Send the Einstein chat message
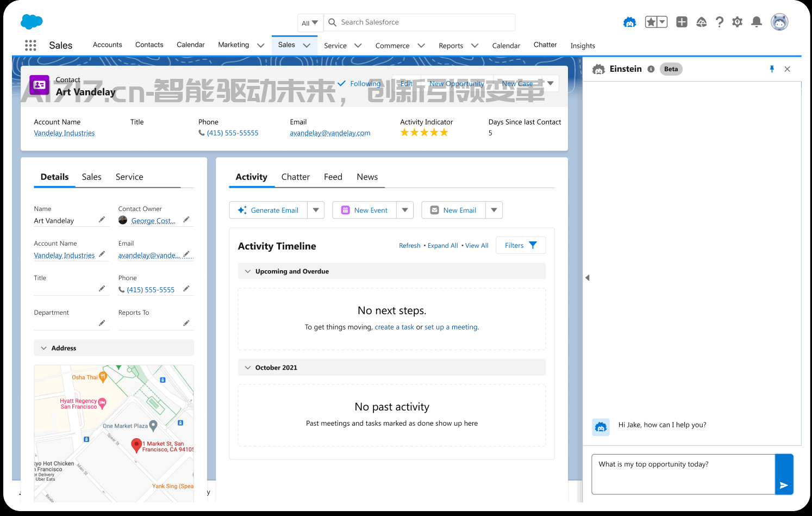Viewport: 812px width, 516px height. (784, 484)
